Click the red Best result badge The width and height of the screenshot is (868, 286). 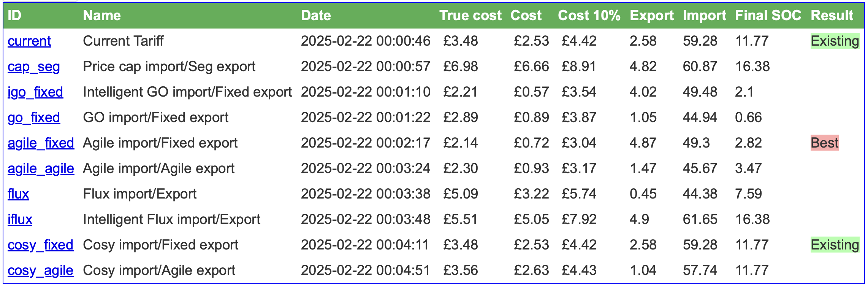[824, 143]
